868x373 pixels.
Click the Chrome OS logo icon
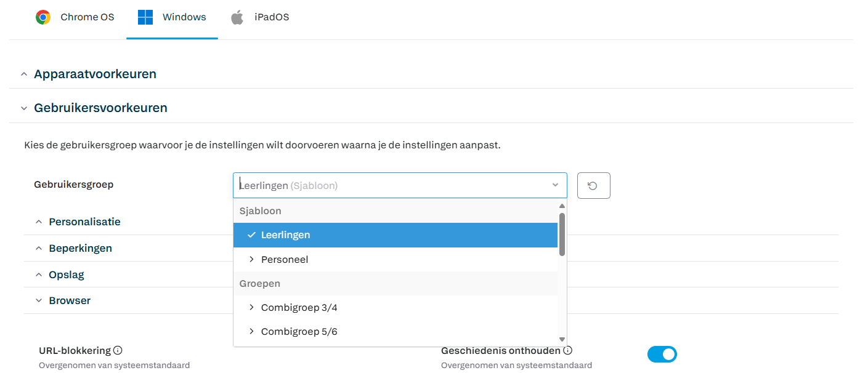[43, 17]
